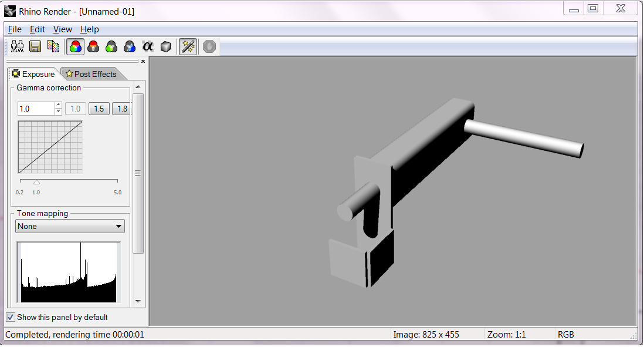The width and height of the screenshot is (644, 347).
Task: Click the 5.0 slider maximum label
Action: click(x=118, y=193)
